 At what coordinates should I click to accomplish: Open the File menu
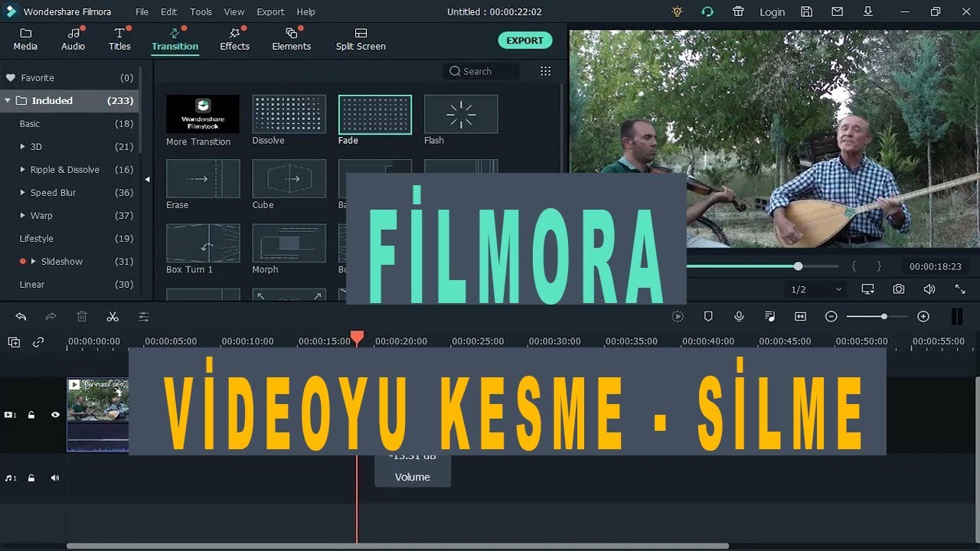[x=142, y=11]
